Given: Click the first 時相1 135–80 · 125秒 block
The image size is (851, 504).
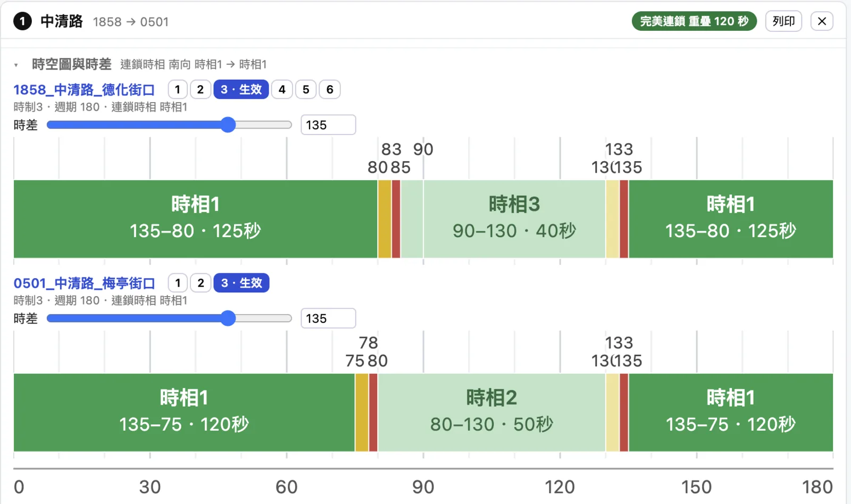Looking at the screenshot, I should tap(196, 219).
